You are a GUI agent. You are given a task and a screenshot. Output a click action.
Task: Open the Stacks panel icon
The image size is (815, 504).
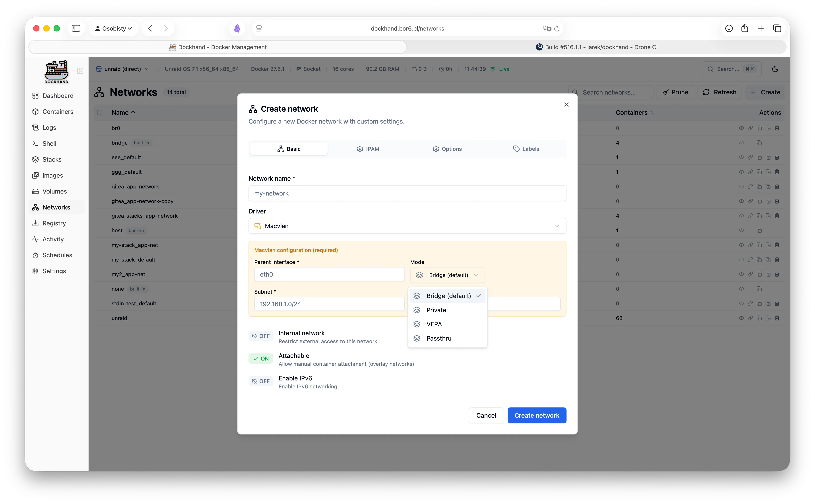point(36,159)
